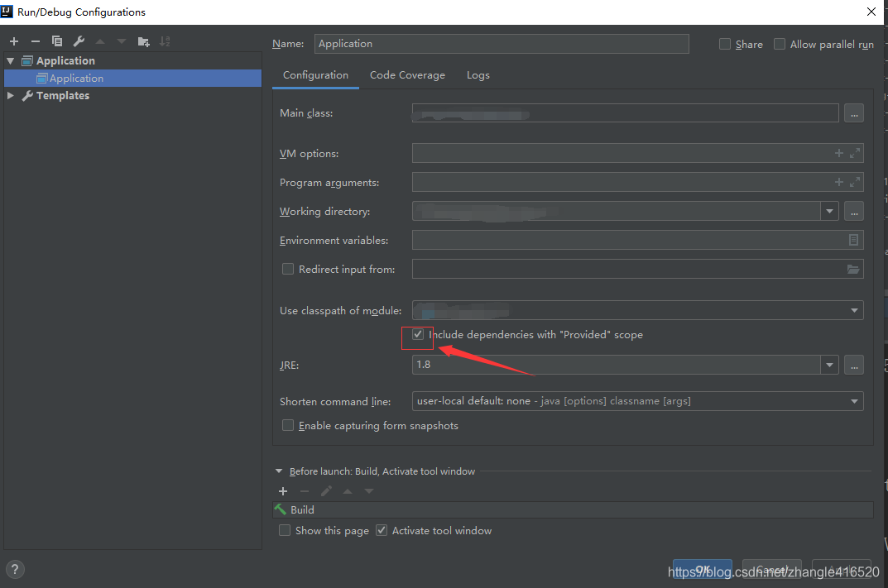This screenshot has width=888, height=588.
Task: Toggle Allow parallel run
Action: [x=779, y=44]
